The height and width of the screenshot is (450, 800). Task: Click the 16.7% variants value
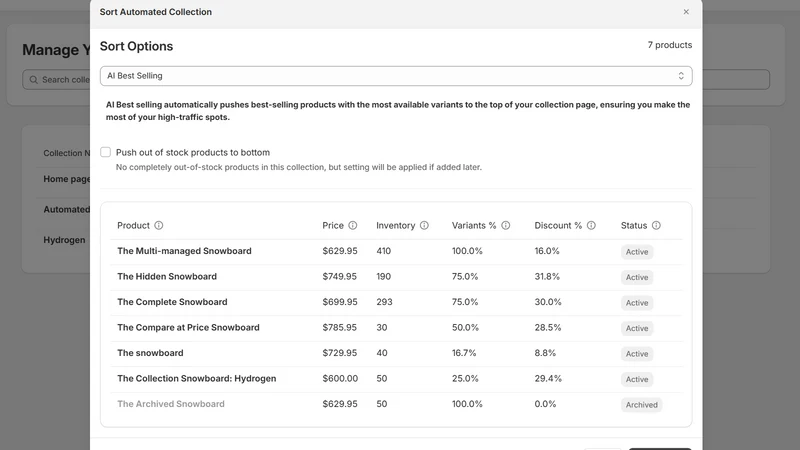pyautogui.click(x=464, y=353)
